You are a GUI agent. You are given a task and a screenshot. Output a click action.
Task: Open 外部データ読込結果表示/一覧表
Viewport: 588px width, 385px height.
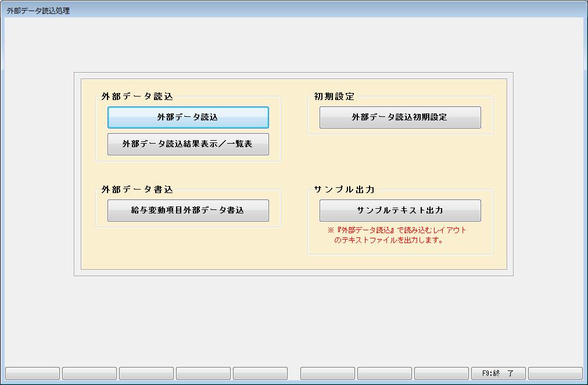pyautogui.click(x=188, y=144)
